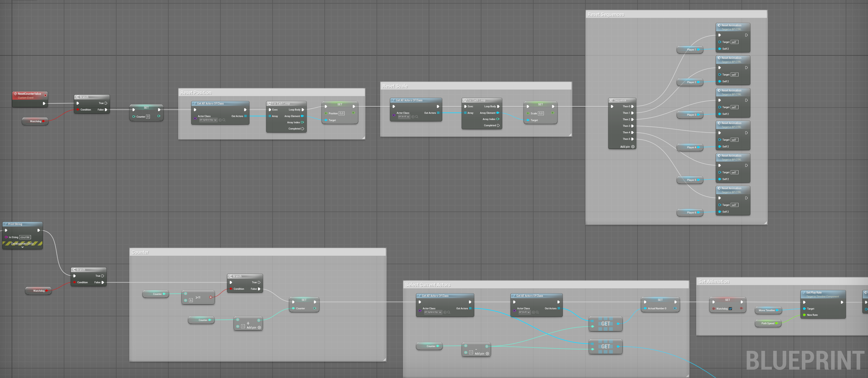Click the Counter value field in the SET node
Screen dimensions: 868x378
(148, 116)
